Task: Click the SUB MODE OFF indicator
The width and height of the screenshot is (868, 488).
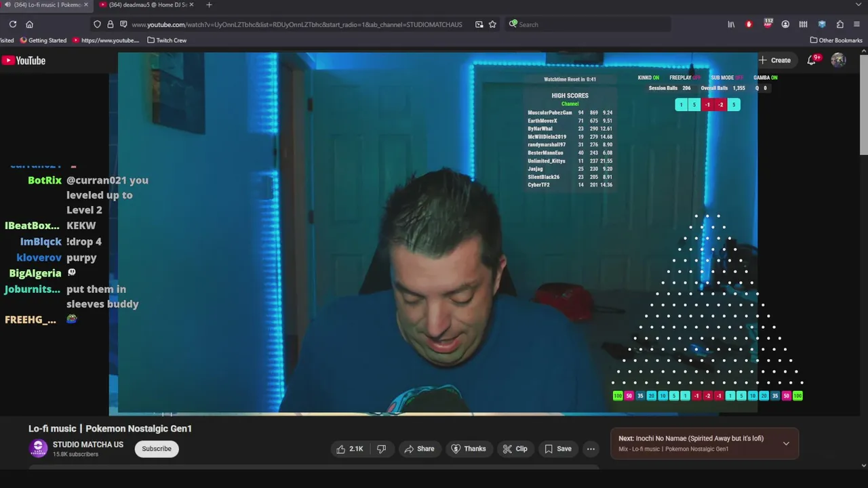Action: [x=727, y=78]
